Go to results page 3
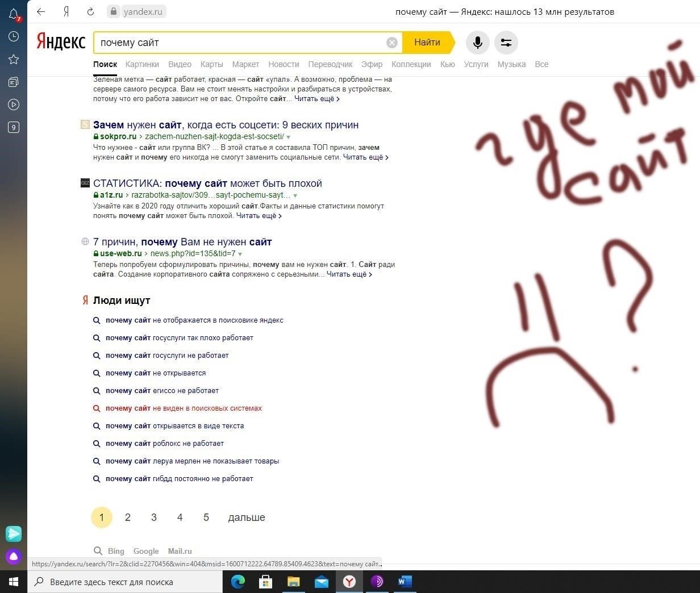700x593 pixels. click(154, 517)
